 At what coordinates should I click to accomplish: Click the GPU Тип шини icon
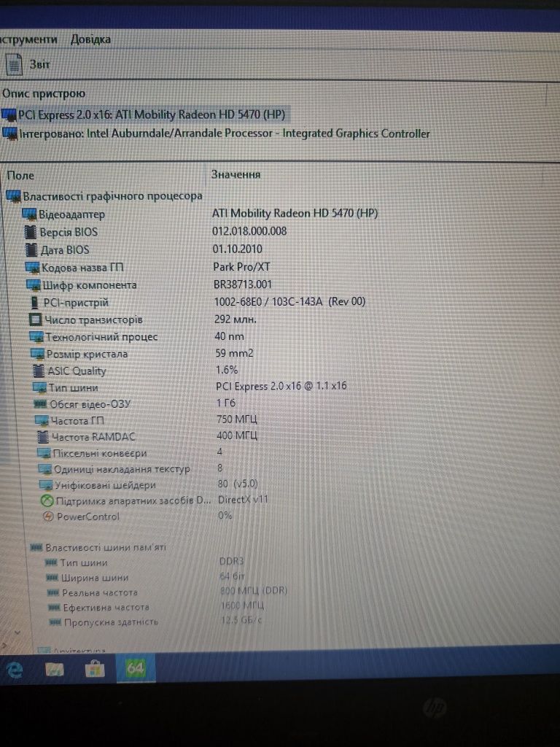coord(39,388)
